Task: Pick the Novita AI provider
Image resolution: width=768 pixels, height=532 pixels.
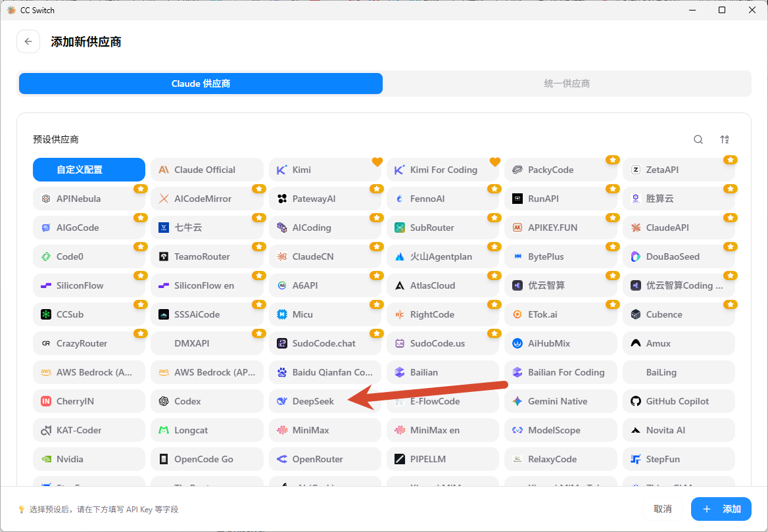Action: click(x=679, y=430)
